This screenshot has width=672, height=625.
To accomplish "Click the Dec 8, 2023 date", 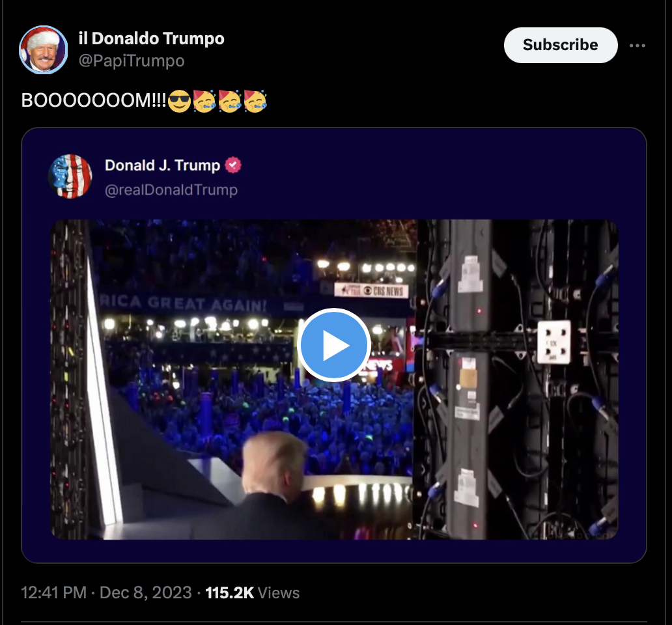I will pyautogui.click(x=145, y=592).
